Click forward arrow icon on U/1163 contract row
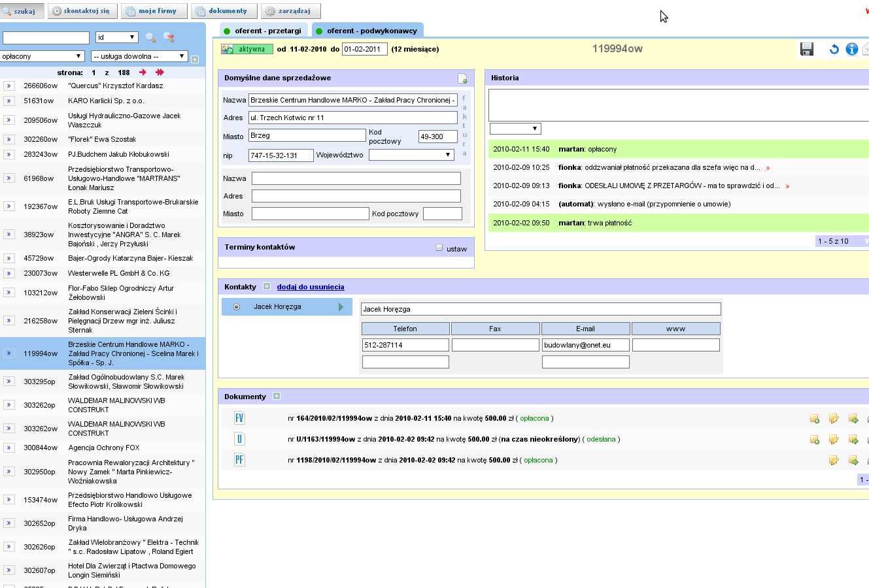Screen dimensions: 869x588 click(853, 440)
